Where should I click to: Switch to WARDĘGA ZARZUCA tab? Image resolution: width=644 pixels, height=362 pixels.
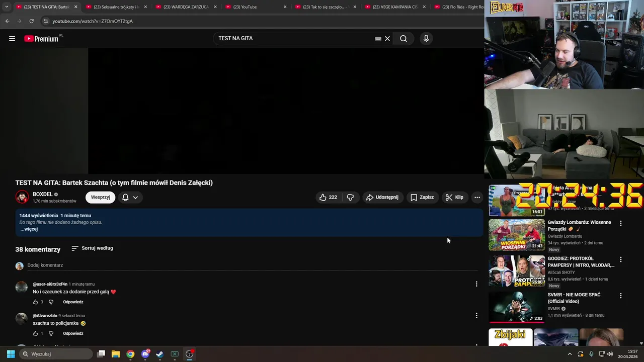pyautogui.click(x=186, y=7)
